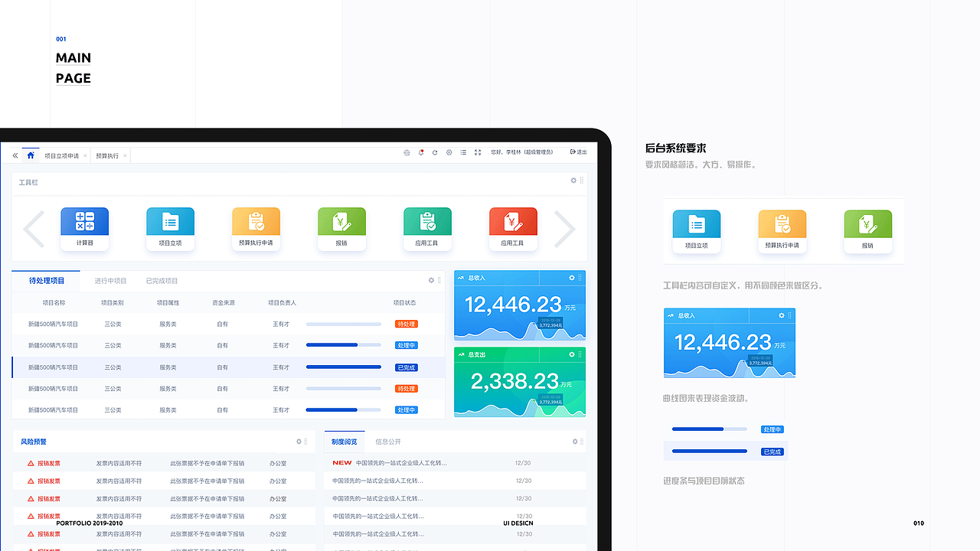Sort by the 项目属性 column header
Viewport: 980px width, 551px height.
pyautogui.click(x=168, y=303)
